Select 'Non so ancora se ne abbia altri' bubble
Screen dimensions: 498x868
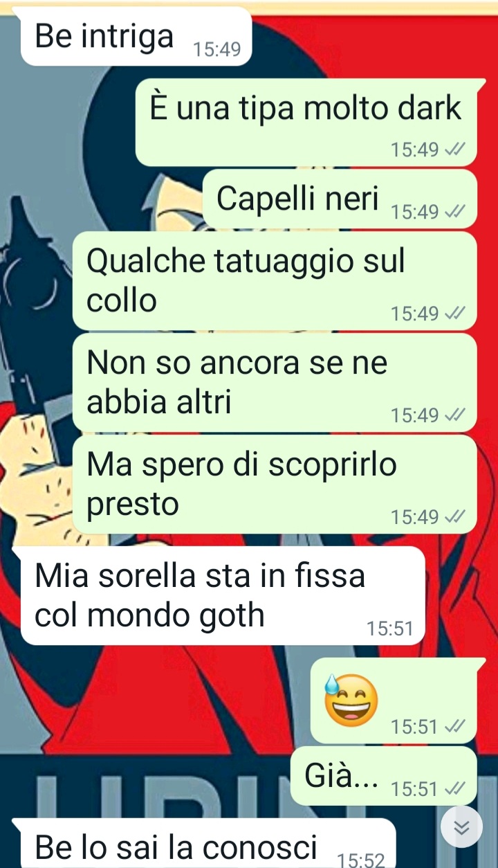coord(275,383)
